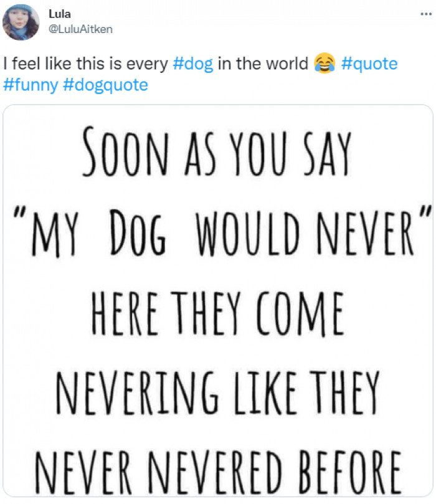
Task: Click the laughing-crying emoji in the tweet
Action: click(325, 64)
